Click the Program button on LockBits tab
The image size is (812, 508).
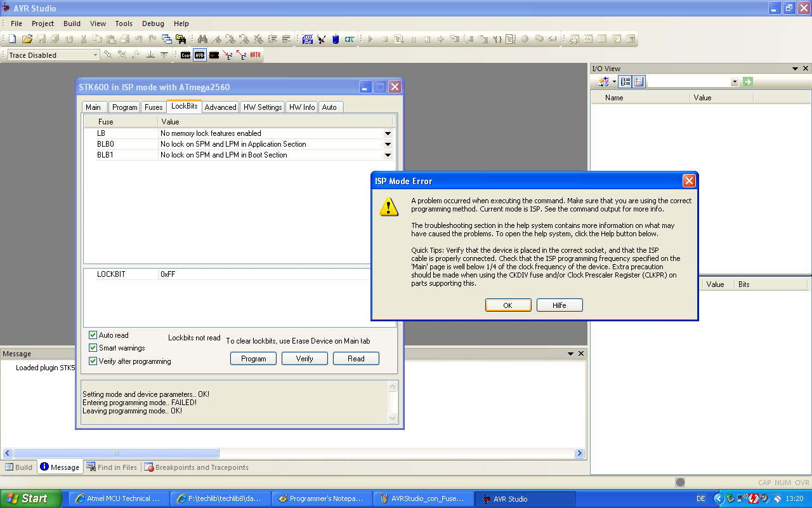click(254, 359)
